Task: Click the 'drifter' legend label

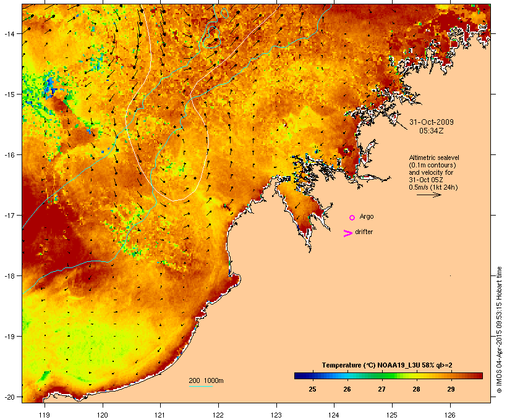Action: [364, 232]
